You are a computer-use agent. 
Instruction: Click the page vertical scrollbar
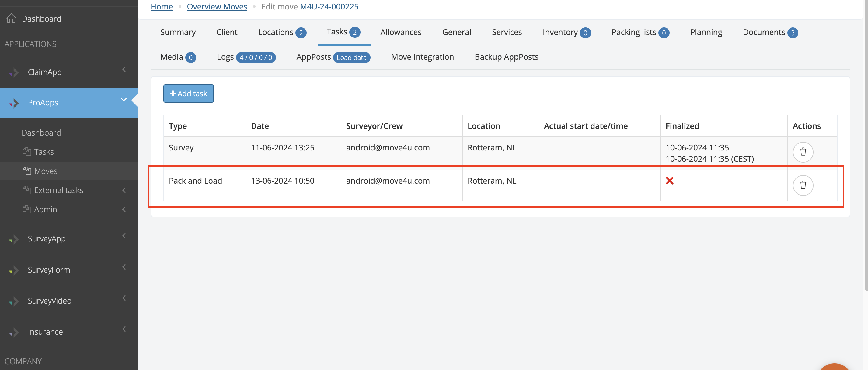[866, 145]
